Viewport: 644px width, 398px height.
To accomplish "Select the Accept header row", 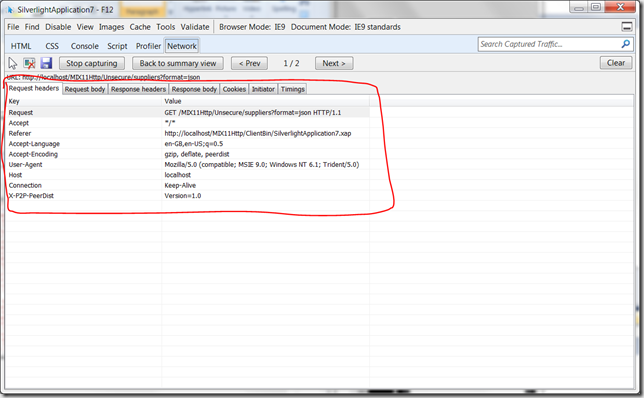I will [188, 123].
